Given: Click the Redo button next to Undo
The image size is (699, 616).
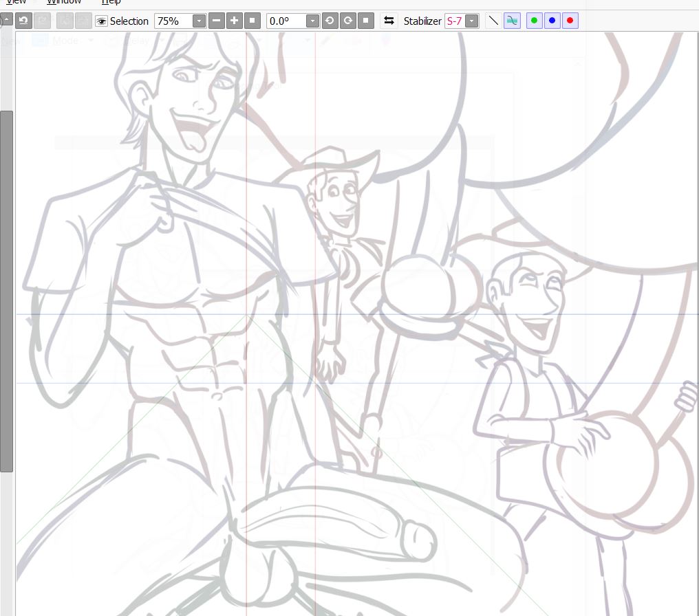Looking at the screenshot, I should point(41,21).
